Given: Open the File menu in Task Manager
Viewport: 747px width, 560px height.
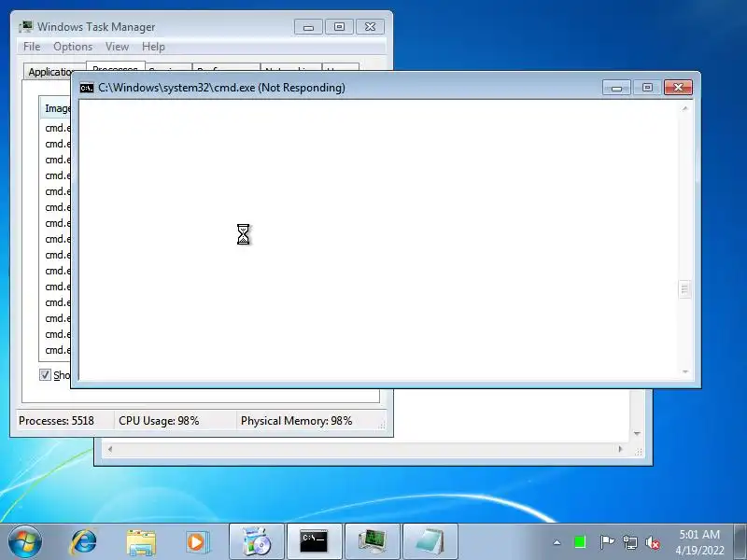Looking at the screenshot, I should pyautogui.click(x=32, y=47).
